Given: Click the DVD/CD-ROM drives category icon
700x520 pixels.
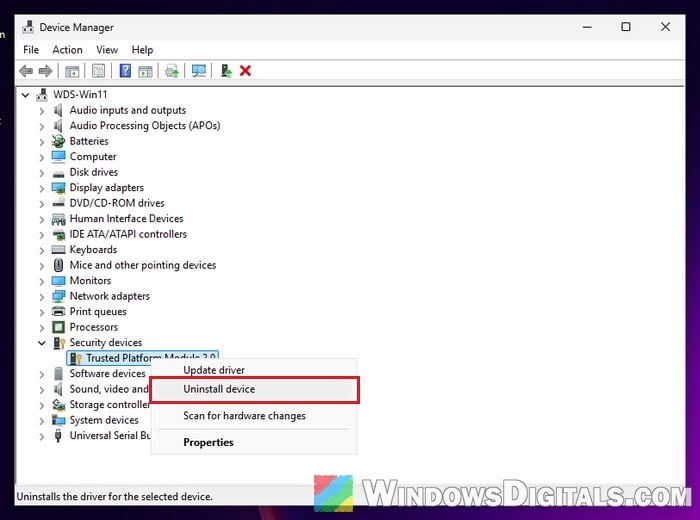Looking at the screenshot, I should click(58, 203).
